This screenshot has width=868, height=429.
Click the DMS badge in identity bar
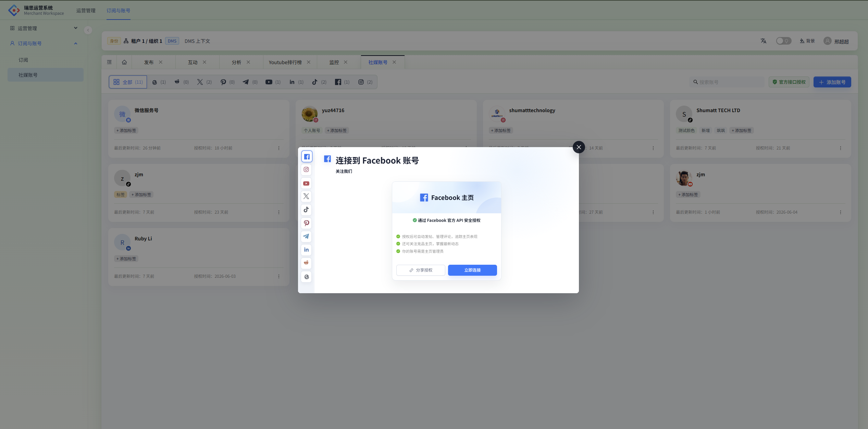click(172, 41)
